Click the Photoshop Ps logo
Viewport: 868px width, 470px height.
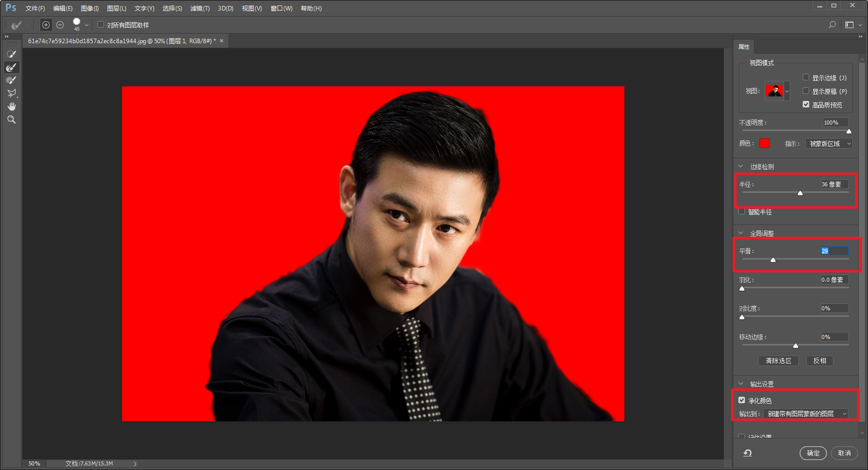click(11, 8)
